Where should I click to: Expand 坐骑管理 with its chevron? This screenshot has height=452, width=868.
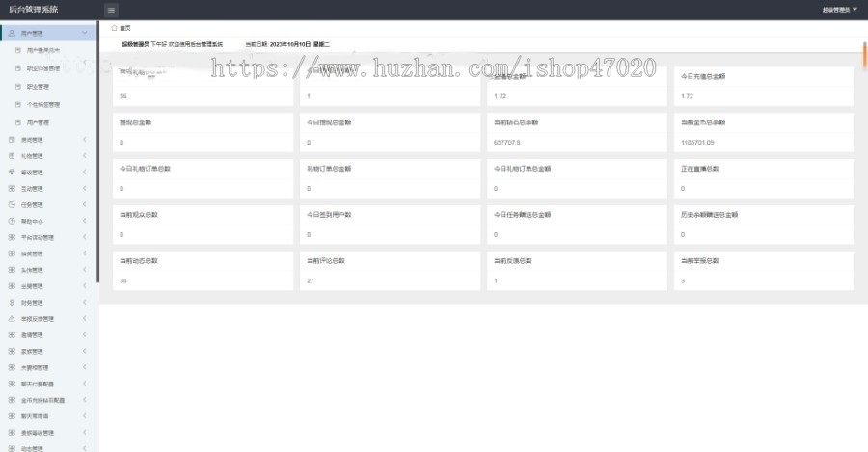[x=85, y=286]
